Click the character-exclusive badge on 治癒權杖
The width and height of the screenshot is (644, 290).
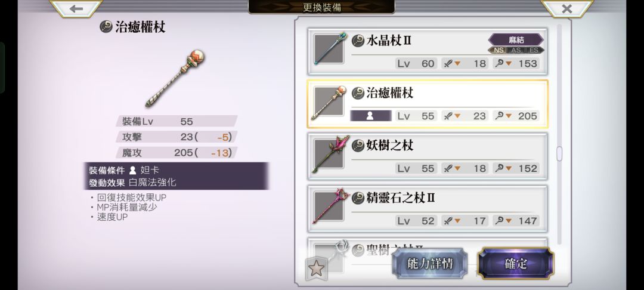coord(370,116)
